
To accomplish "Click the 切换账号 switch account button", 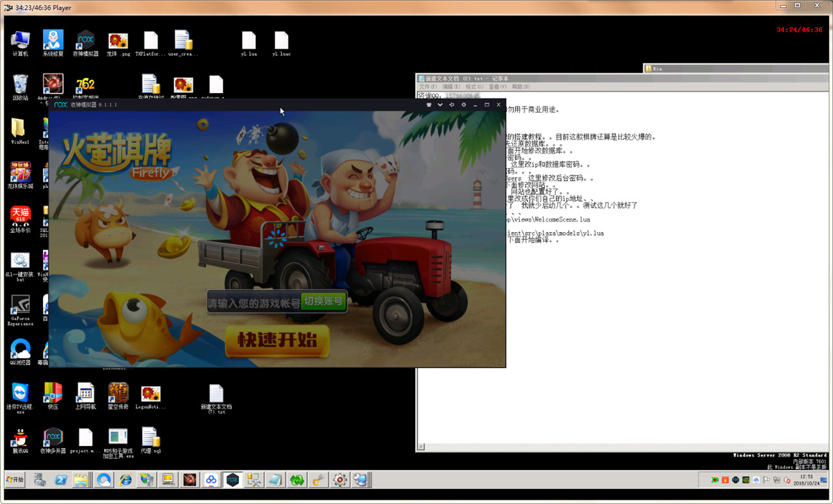I will (323, 302).
